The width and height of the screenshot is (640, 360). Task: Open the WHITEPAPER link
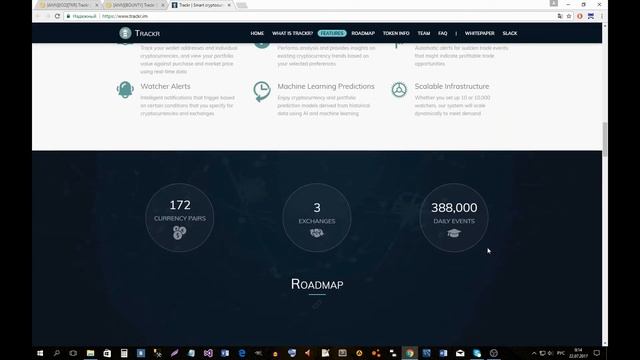point(480,33)
